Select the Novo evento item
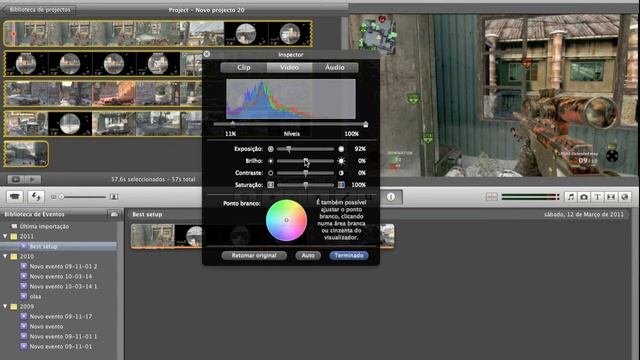 (46, 327)
